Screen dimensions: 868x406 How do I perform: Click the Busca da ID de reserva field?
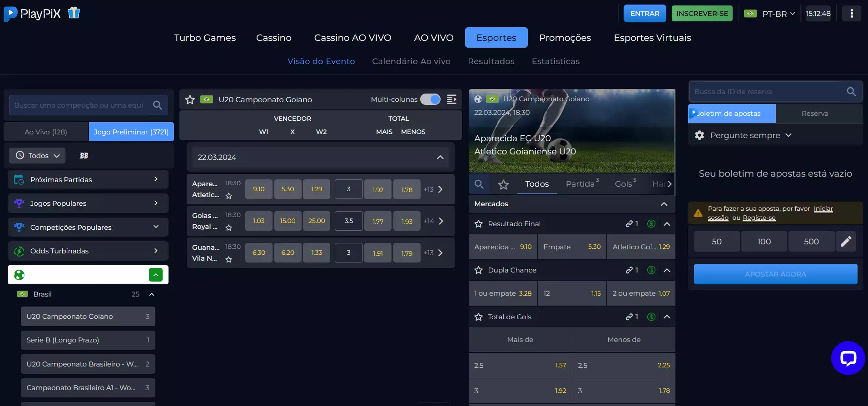[767, 92]
